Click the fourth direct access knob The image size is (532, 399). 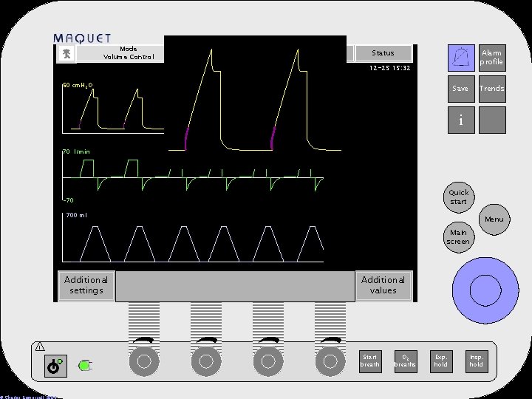[x=330, y=361]
